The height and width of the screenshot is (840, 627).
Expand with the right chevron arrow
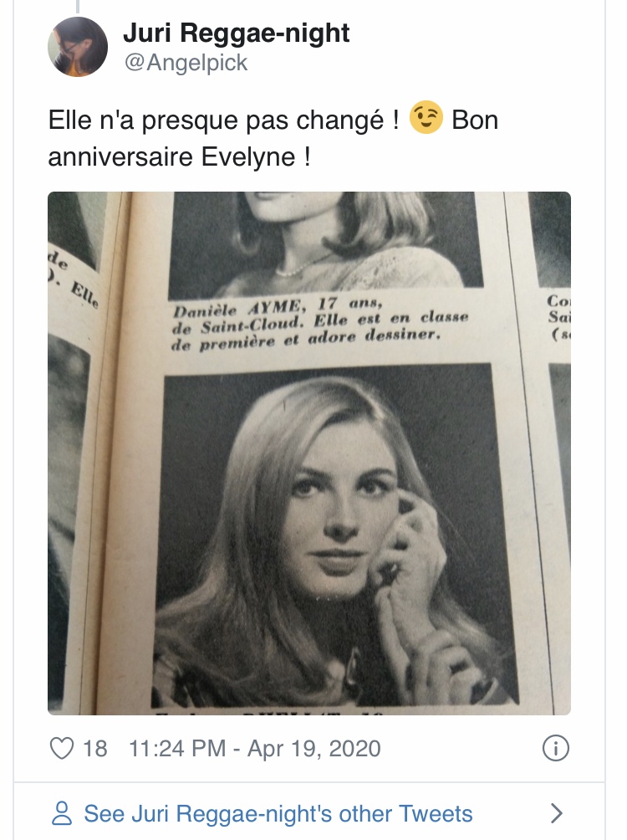tap(557, 813)
